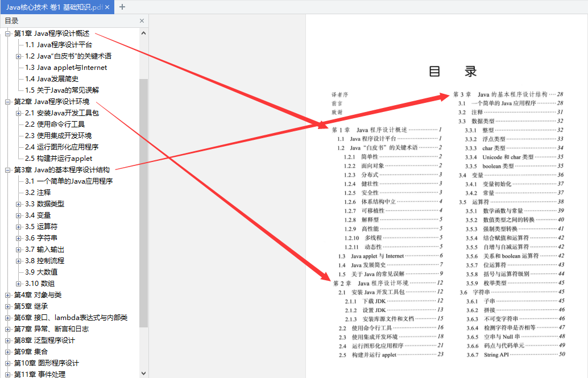588x378 pixels.
Task: Expand 3.6 字符串 node
Action: (18, 239)
